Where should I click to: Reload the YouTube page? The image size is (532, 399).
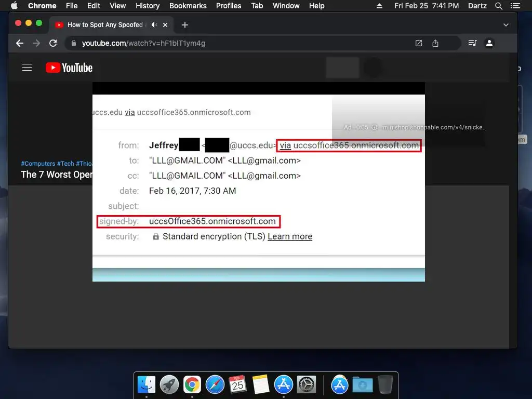(x=53, y=43)
